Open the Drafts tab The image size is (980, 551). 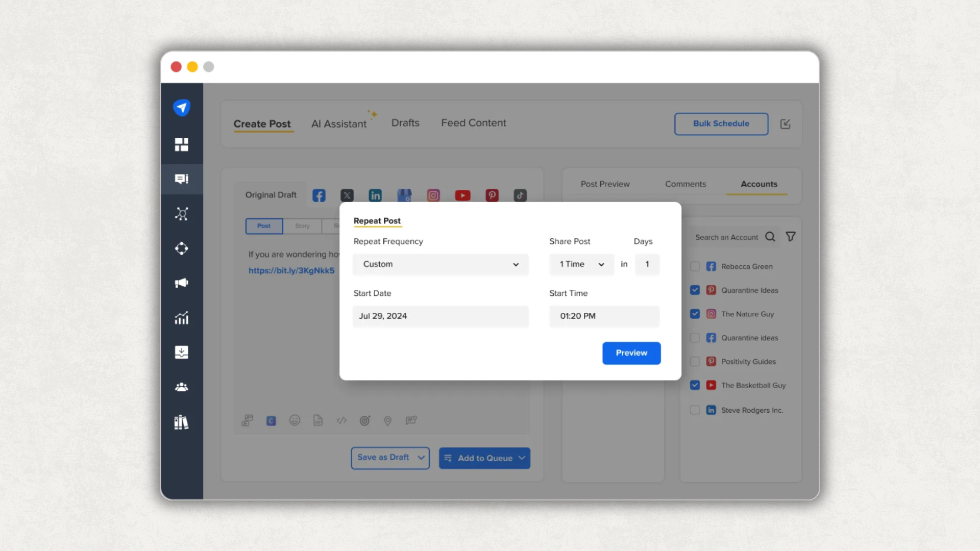tap(405, 123)
